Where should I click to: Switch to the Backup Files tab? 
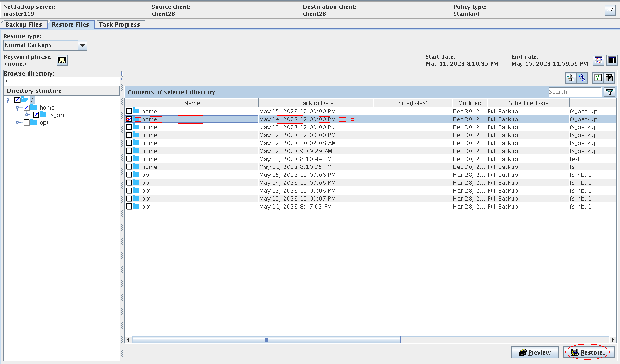point(23,25)
